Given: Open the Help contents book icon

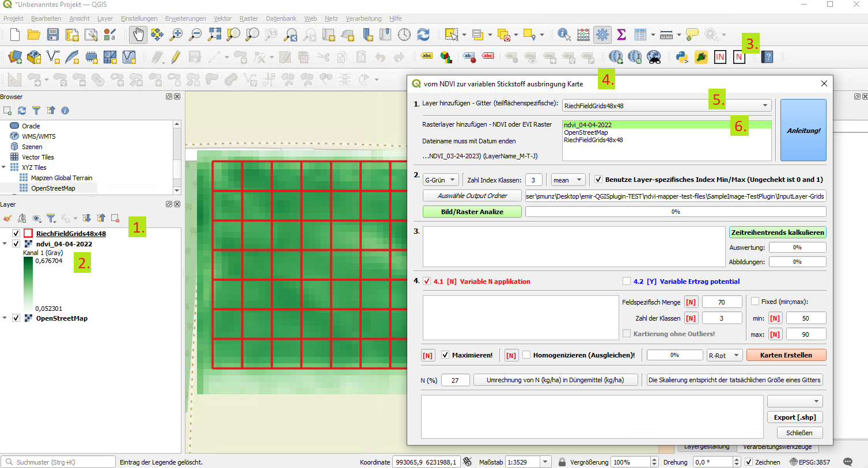Looking at the screenshot, I should click(767, 57).
